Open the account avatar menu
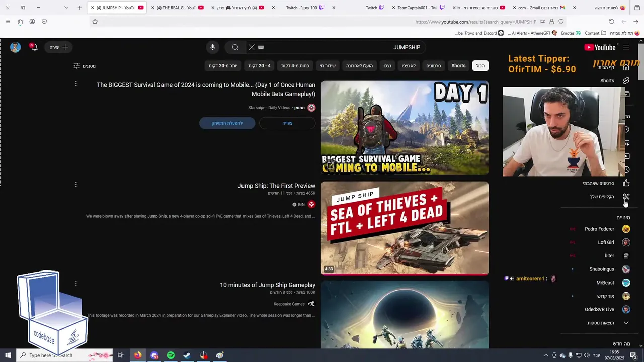Viewport: 644px width, 362px height. coord(16,47)
